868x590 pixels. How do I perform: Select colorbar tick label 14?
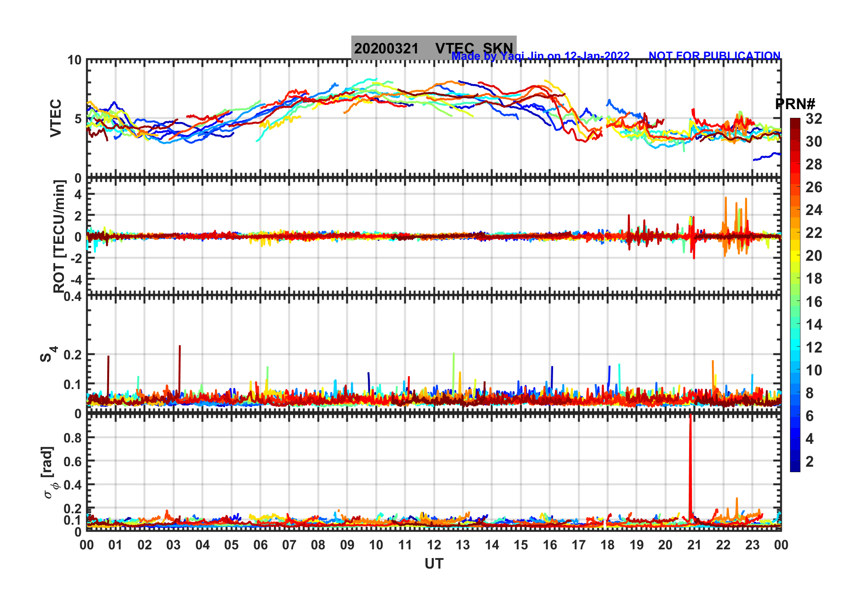(814, 325)
